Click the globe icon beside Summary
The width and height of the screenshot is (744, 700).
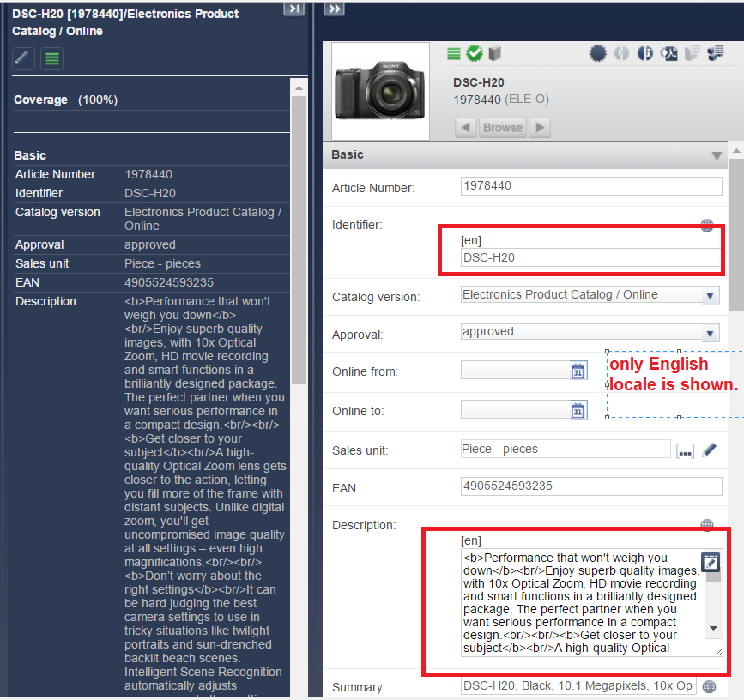[x=709, y=686]
